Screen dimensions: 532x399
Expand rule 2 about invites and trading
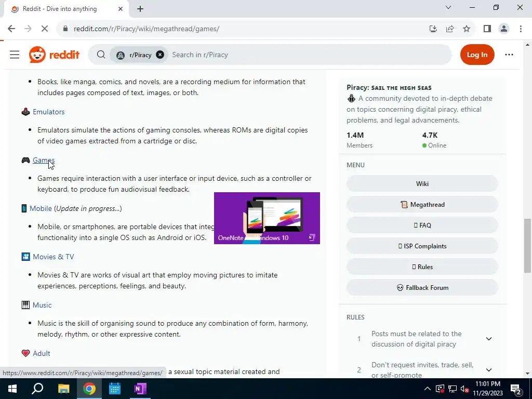488,370
